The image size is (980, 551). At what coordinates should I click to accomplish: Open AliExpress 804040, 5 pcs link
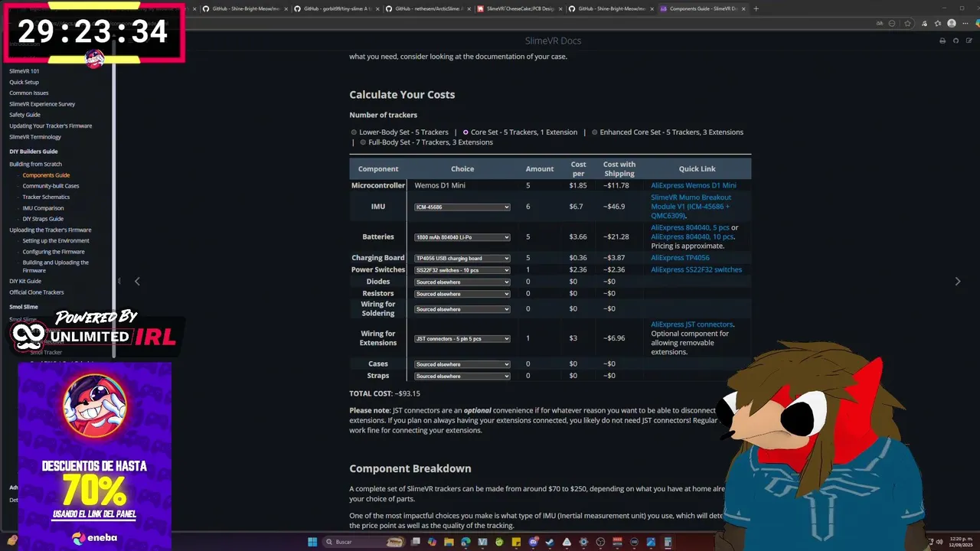(690, 227)
